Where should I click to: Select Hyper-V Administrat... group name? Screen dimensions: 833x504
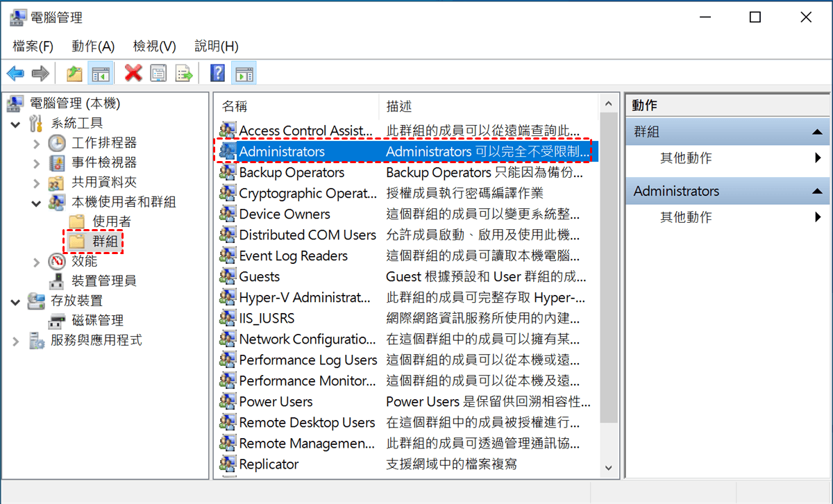click(x=305, y=297)
